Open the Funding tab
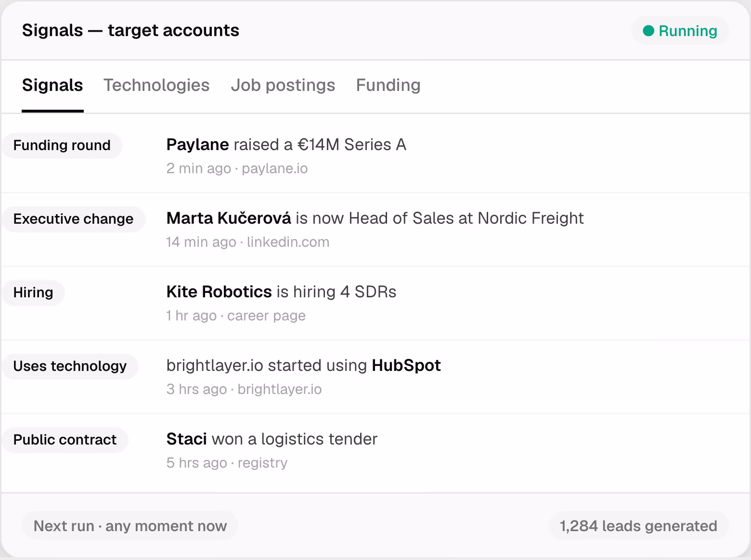Screen dimensions: 751x560 (388, 85)
